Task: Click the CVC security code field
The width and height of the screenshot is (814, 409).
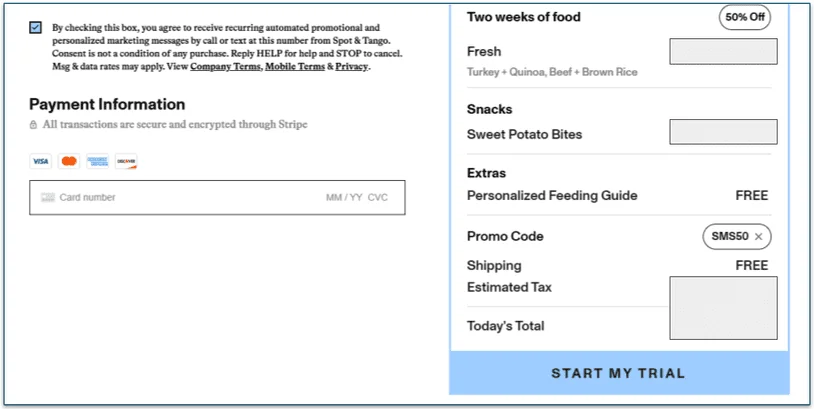Action: coord(378,198)
